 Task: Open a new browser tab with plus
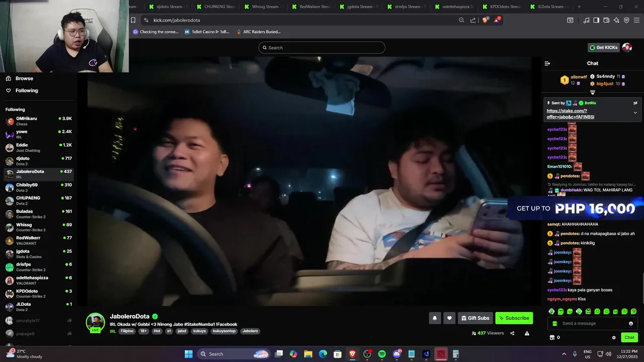coord(579,7)
